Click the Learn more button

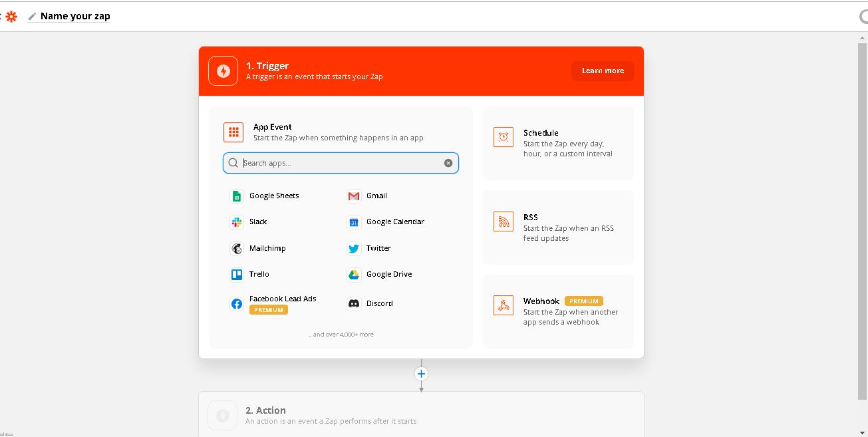(603, 71)
